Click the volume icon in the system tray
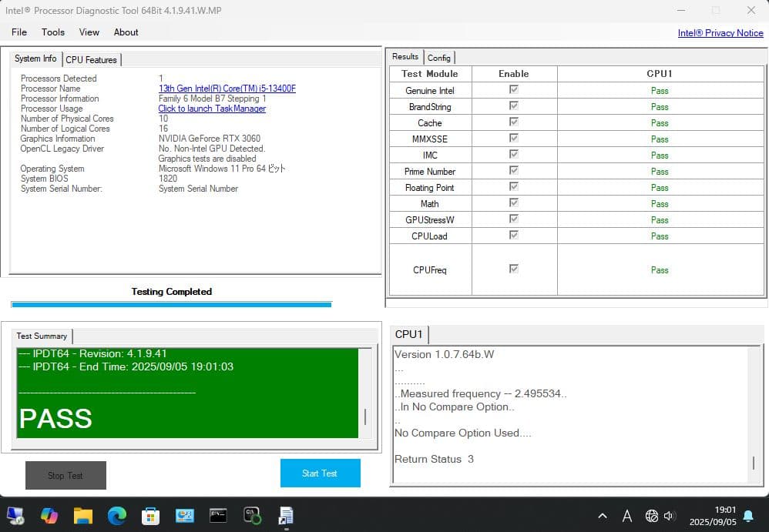 (x=668, y=516)
